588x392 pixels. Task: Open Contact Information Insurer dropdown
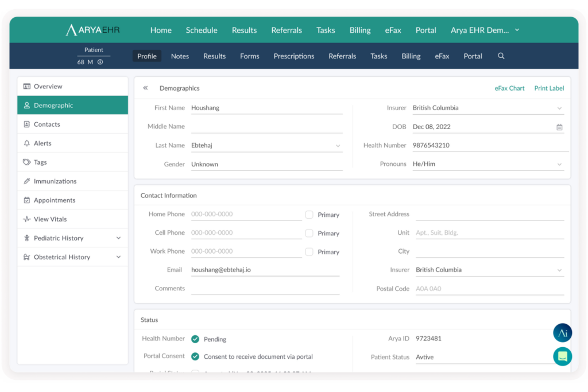(x=490, y=270)
